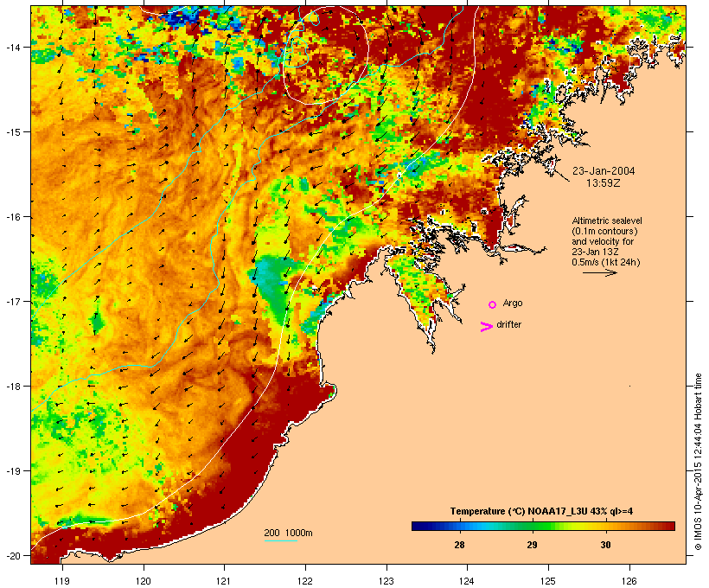
Task: Click the latitude axis label -18
Action: click(x=12, y=386)
